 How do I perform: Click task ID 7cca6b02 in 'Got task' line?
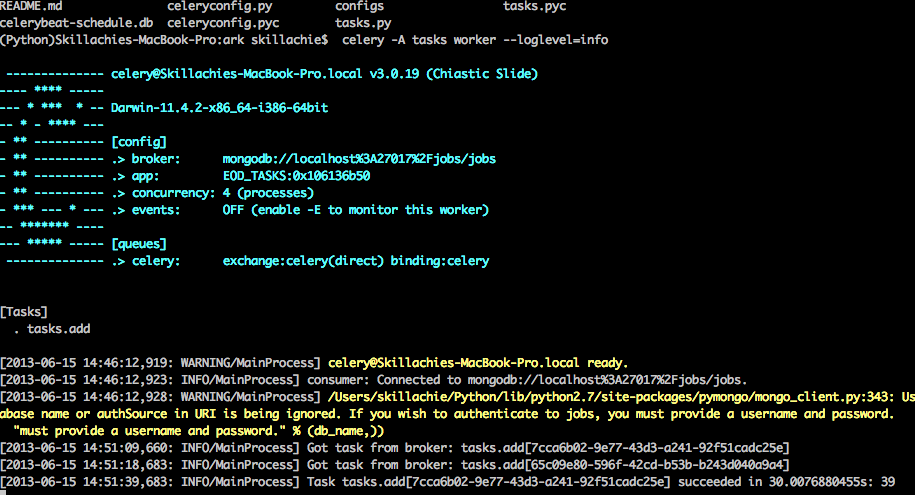pos(657,448)
